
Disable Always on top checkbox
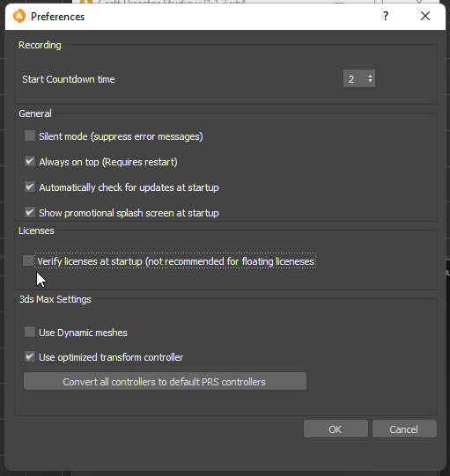coord(30,161)
